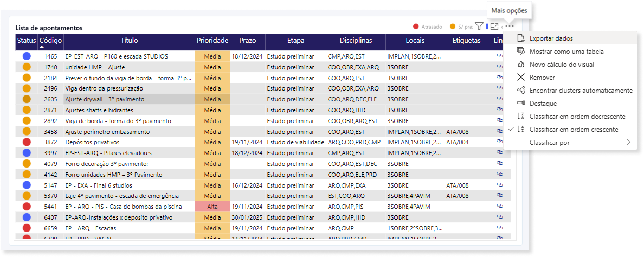The height and width of the screenshot is (257, 644).
Task: Open the link icon in row 6407
Action: 499,216
